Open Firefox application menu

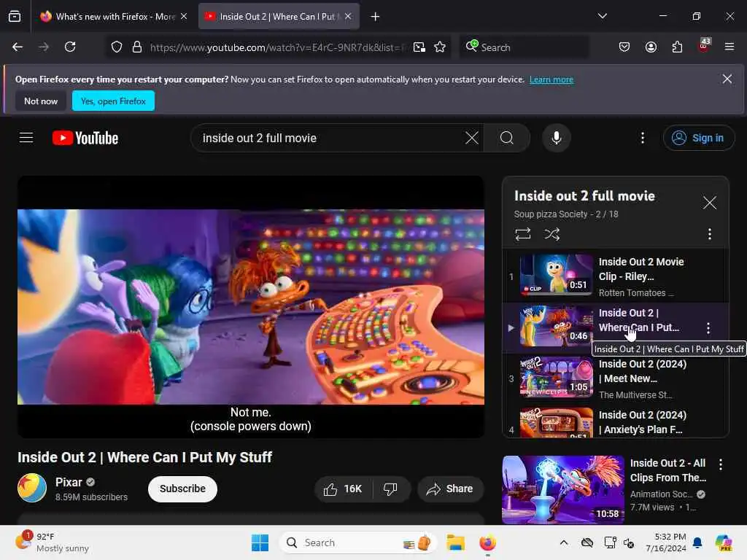729,47
